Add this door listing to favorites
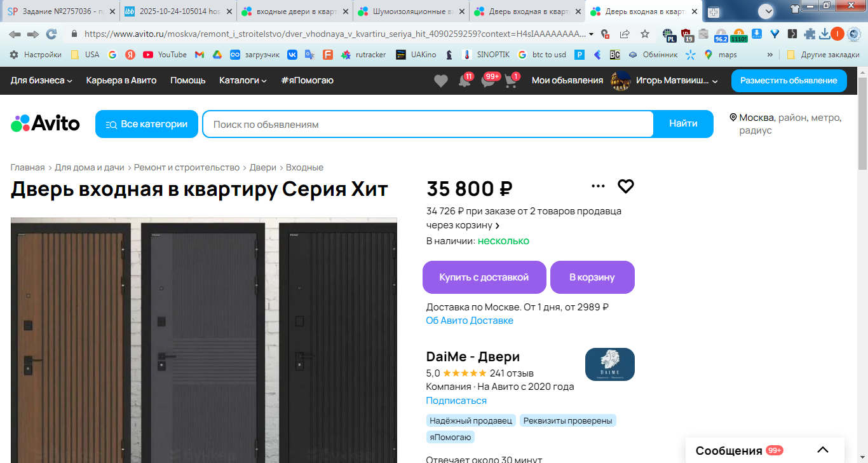 tap(626, 186)
